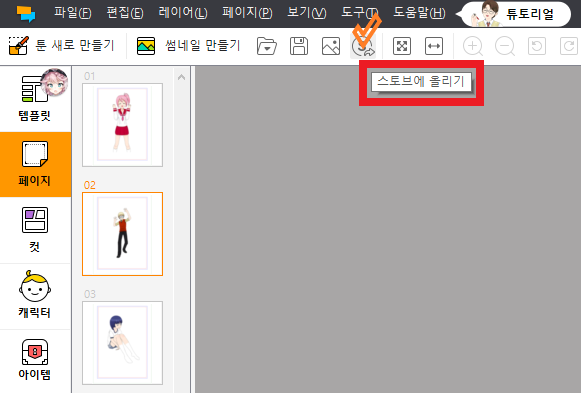Select page 02 thumbnail with blond boy
The height and width of the screenshot is (393, 581).
122,234
